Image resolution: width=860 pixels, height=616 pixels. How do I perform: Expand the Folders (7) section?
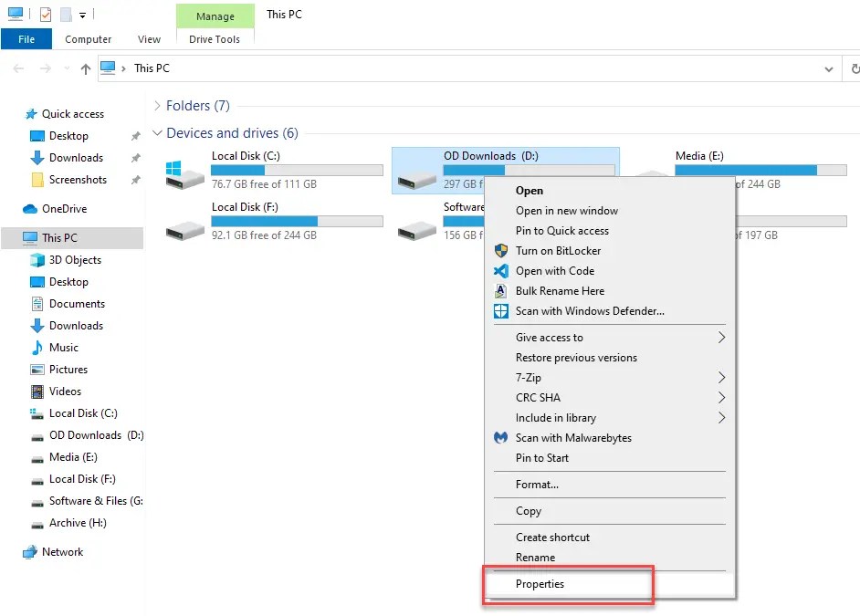[x=157, y=106]
